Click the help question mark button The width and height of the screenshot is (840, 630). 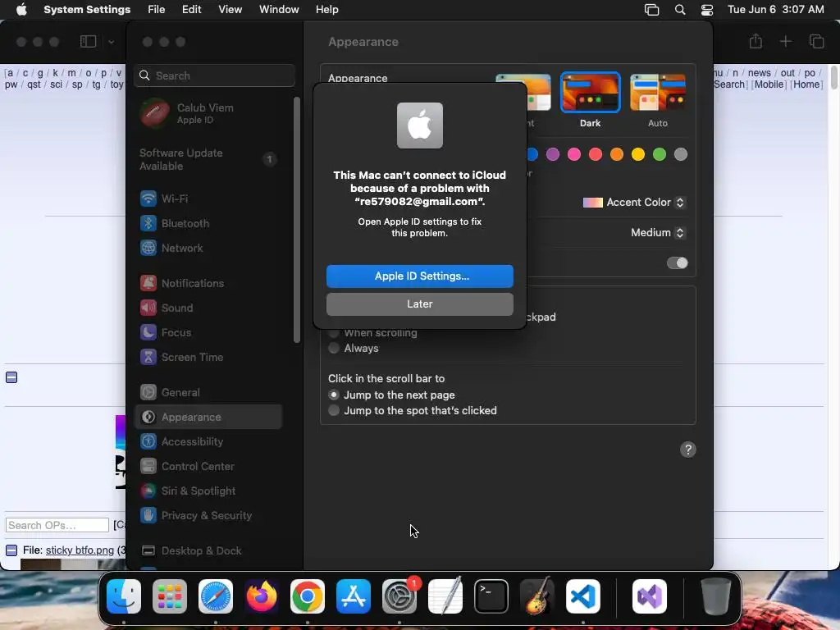pyautogui.click(x=688, y=450)
